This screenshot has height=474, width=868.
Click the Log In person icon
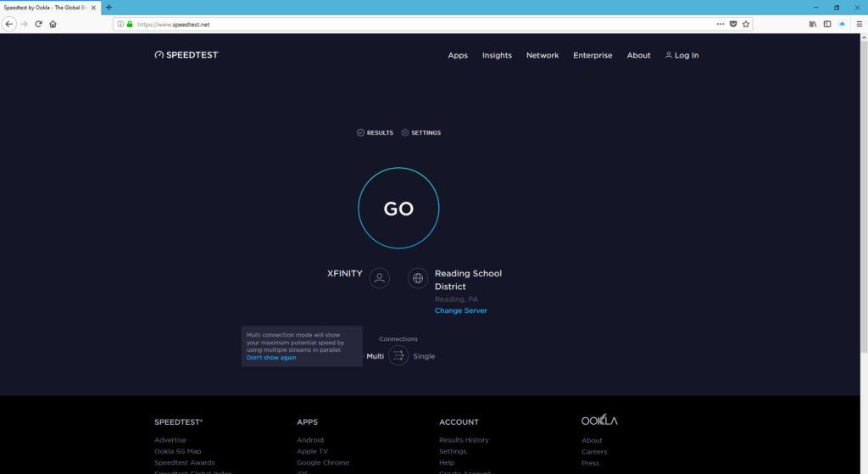tap(668, 55)
